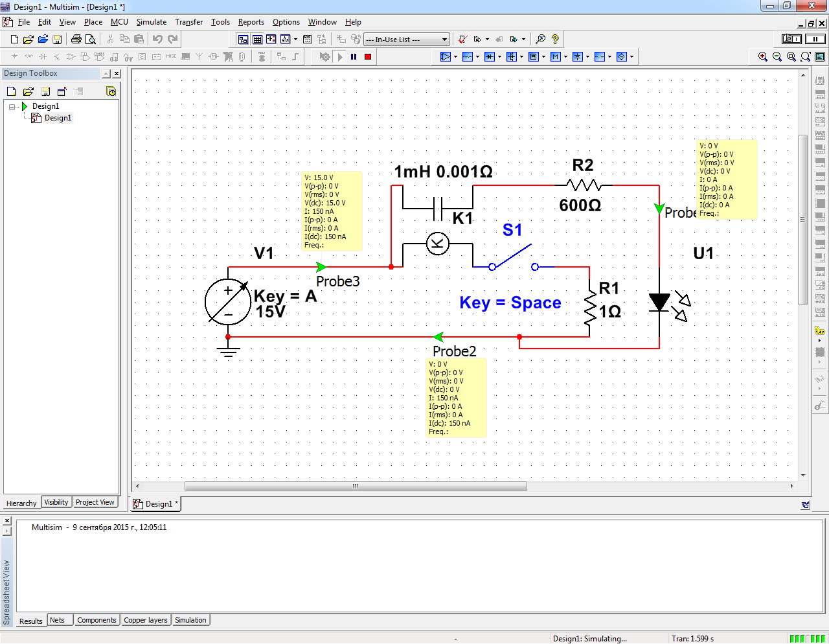Pause the simulation

[x=354, y=57]
